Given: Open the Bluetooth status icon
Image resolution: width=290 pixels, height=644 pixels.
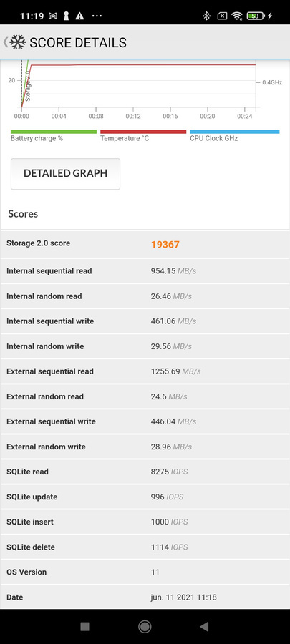Looking at the screenshot, I should (207, 16).
